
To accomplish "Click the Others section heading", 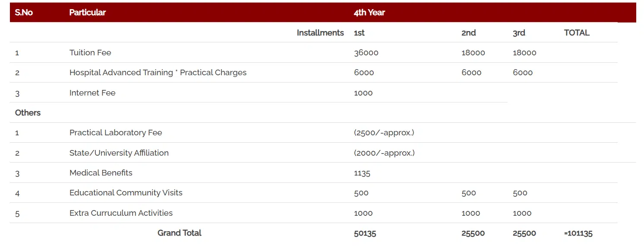I will point(28,113).
